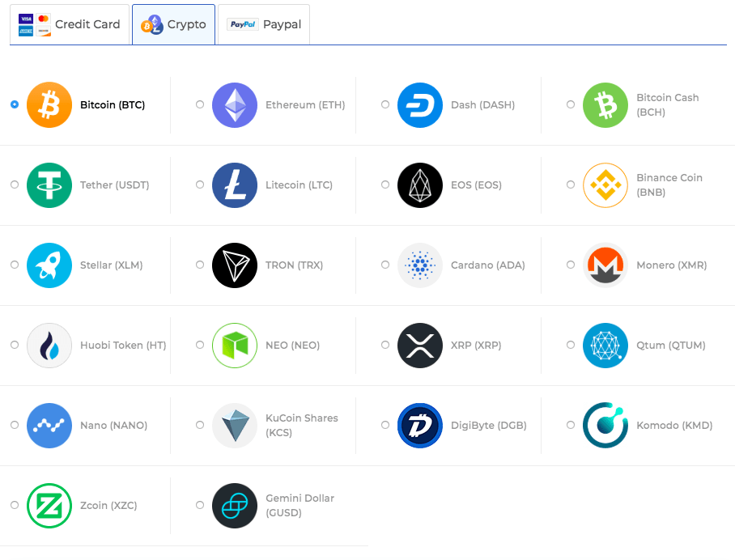
Task: Click the DigiByte (DGB) label text
Action: 488,426
